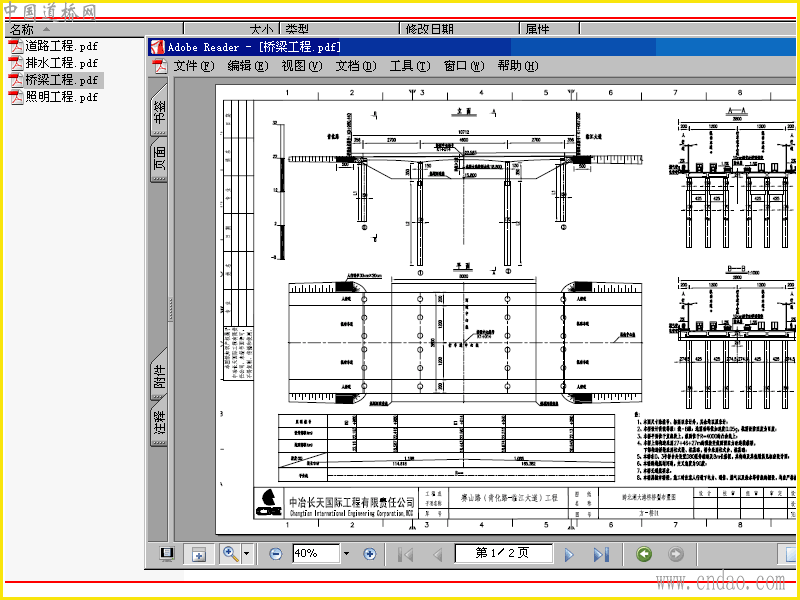Switch to the 书签 side tab
The image size is (800, 600).
click(x=159, y=110)
